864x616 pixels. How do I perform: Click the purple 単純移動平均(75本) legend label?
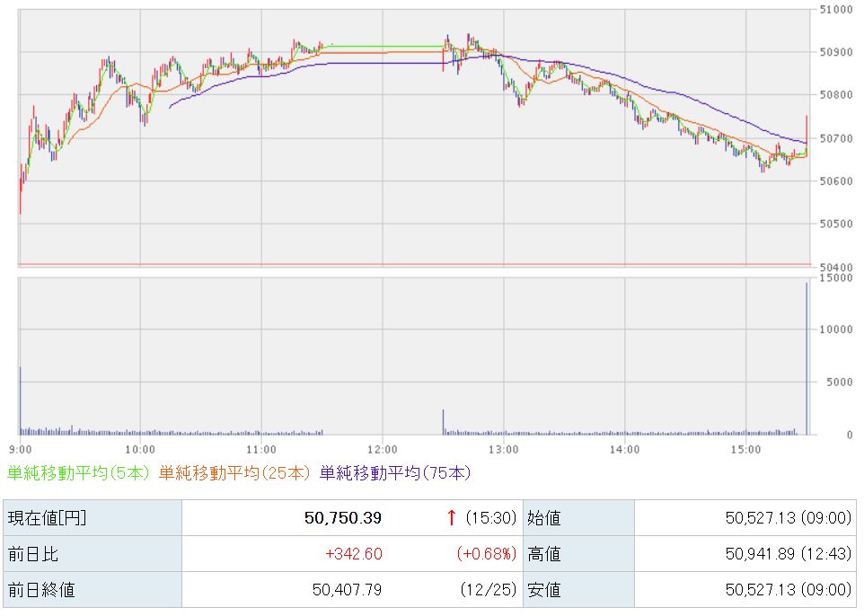click(x=394, y=472)
